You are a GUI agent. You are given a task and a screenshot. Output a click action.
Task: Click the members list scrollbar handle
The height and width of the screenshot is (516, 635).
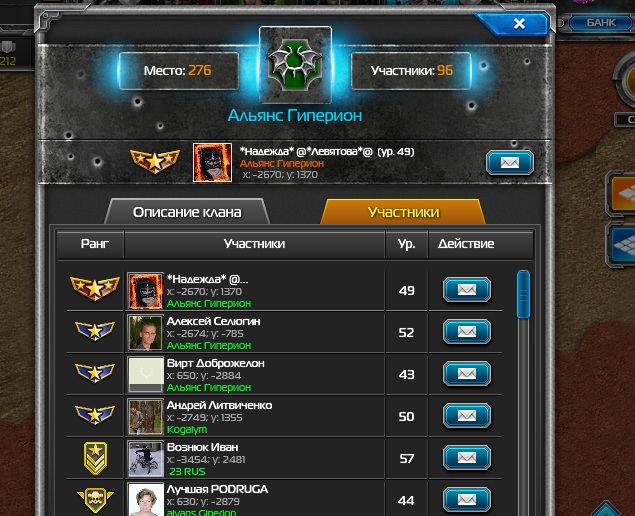(x=523, y=295)
